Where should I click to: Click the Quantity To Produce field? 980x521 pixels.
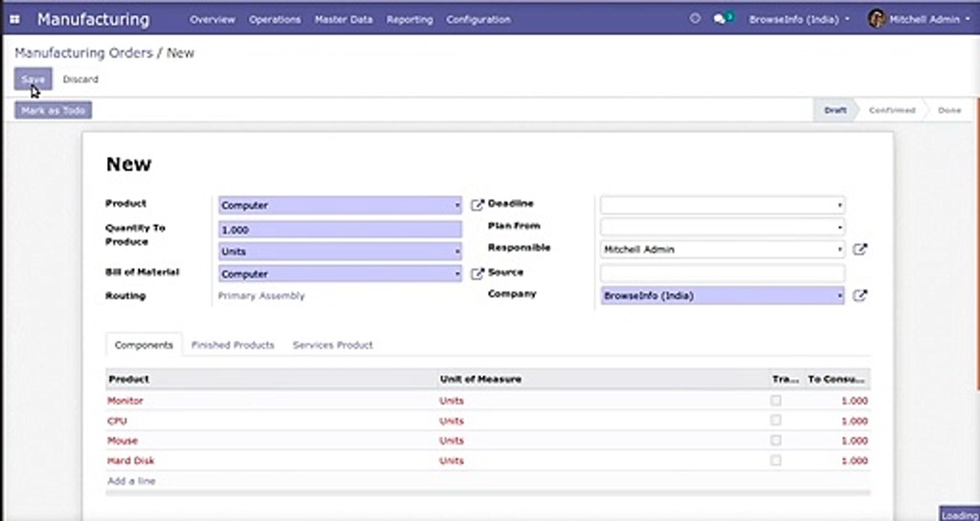(340, 230)
